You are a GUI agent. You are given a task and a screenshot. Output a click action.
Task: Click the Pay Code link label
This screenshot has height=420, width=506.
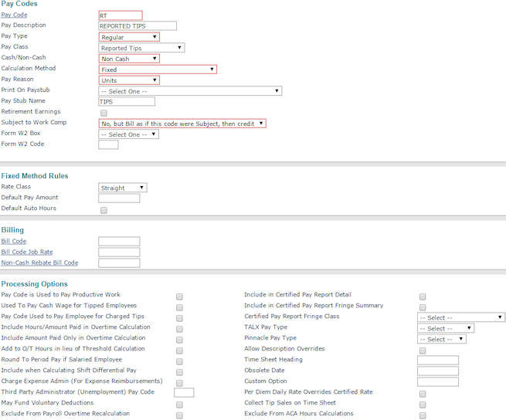click(14, 15)
